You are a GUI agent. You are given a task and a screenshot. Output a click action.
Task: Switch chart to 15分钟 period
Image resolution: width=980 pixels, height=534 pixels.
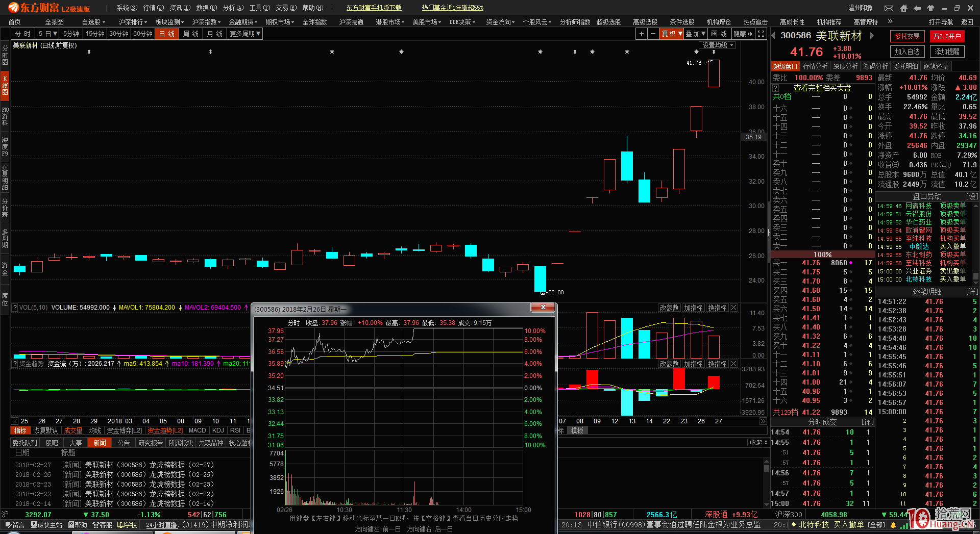pos(95,34)
